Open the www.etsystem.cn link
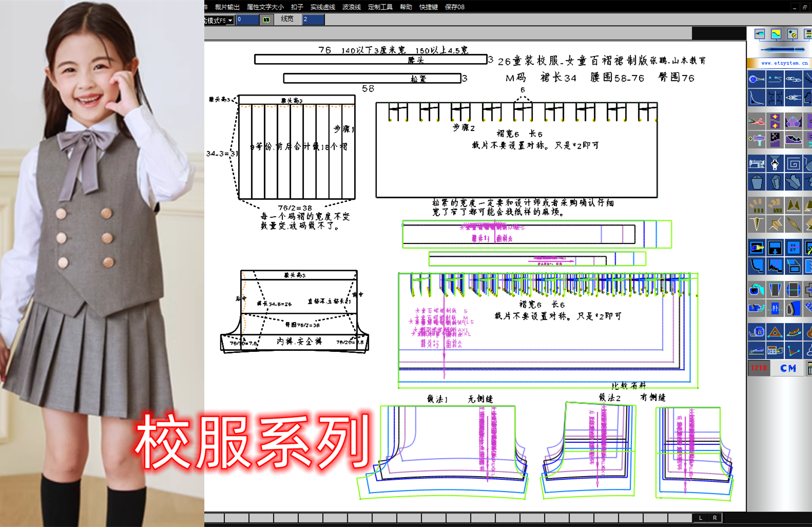 pos(784,63)
